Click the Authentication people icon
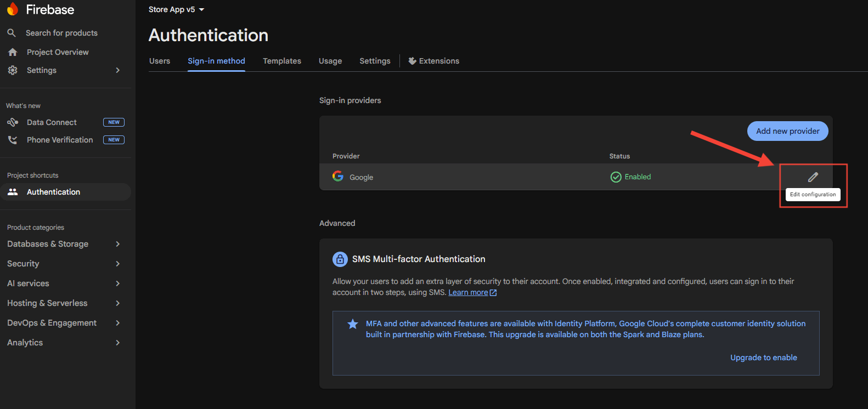 point(13,192)
